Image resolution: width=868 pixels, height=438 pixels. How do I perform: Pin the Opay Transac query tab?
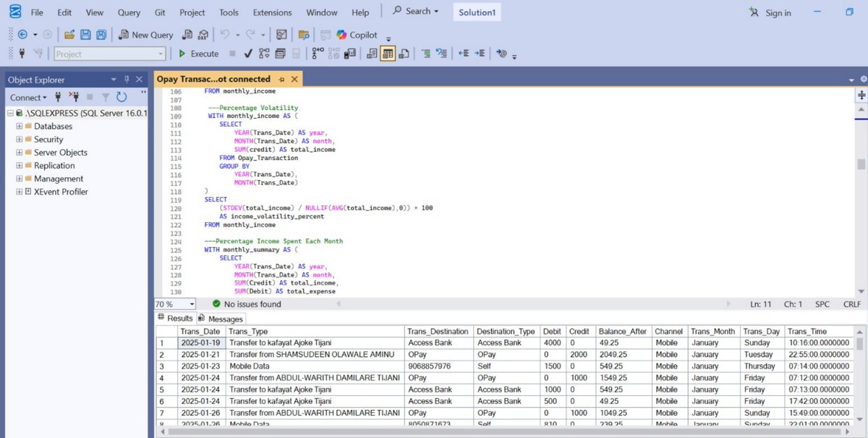click(282, 79)
